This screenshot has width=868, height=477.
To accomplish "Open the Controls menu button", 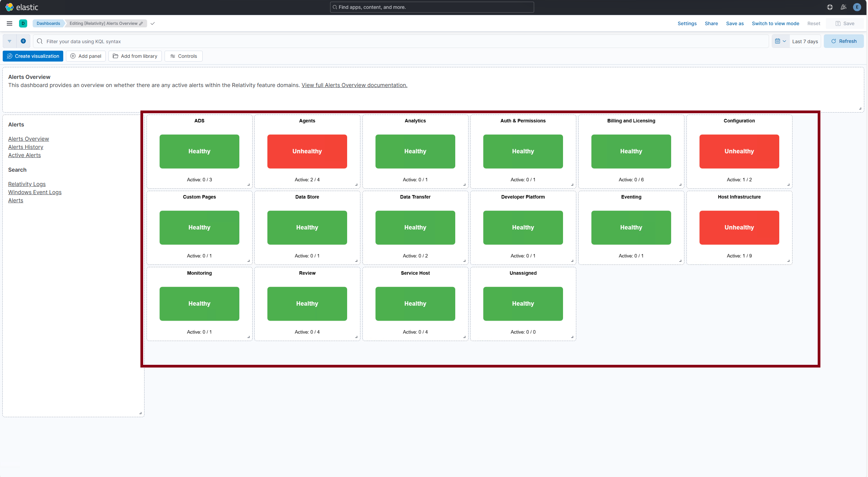I will [184, 56].
